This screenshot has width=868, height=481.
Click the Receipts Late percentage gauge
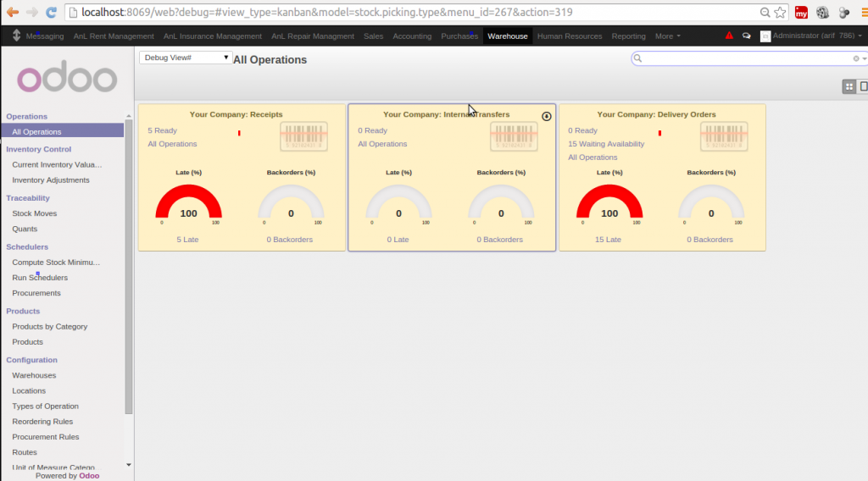click(188, 206)
